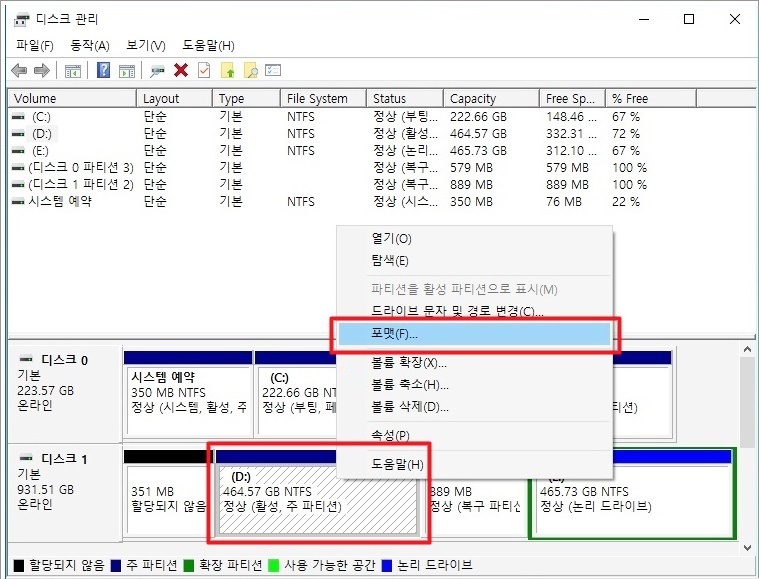Screen dimensions: 759x579
Task: Open the 파일(F) menu
Action: tap(34, 46)
